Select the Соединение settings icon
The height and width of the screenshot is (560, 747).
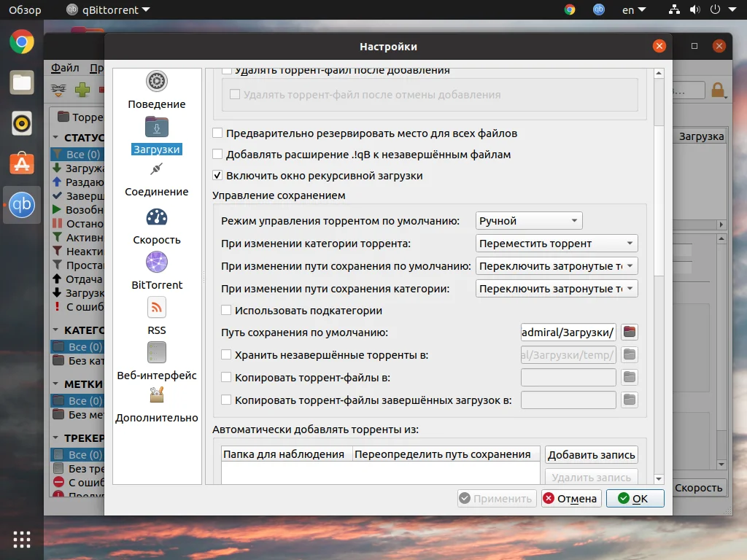click(156, 179)
